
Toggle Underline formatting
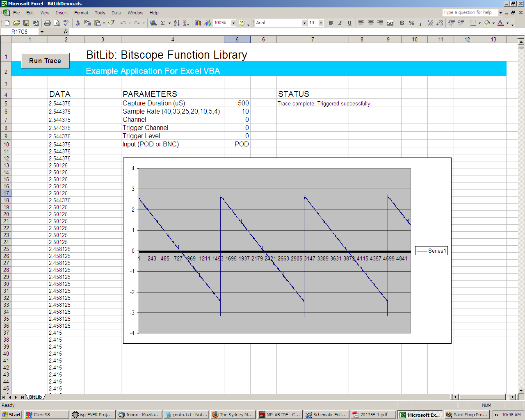[x=349, y=23]
